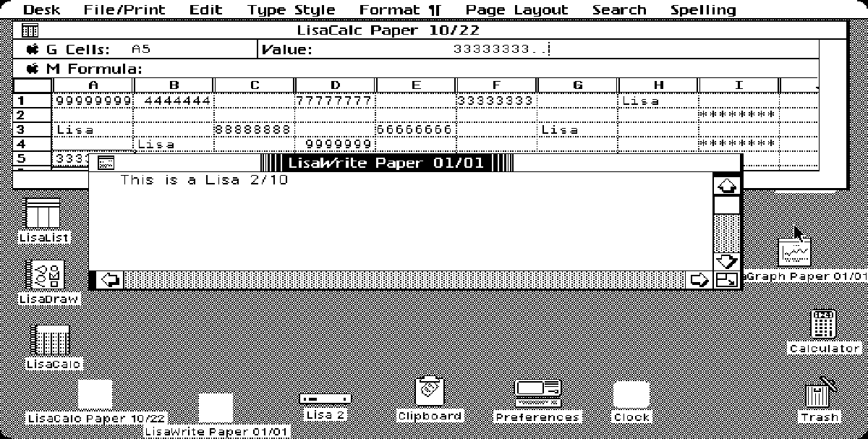Click cell B4 containing Lisa
868x439 pixels.
pos(174,144)
